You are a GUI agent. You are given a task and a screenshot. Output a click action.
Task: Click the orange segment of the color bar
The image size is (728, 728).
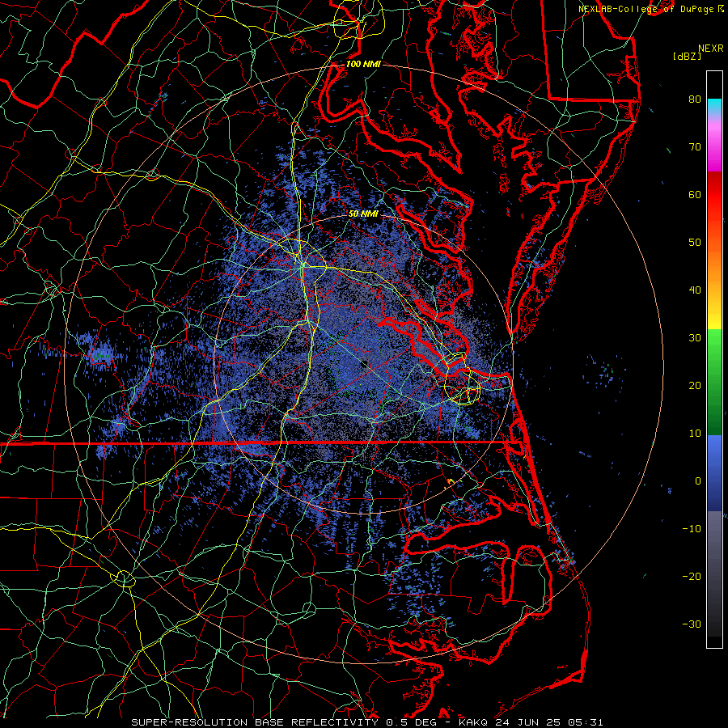pos(714,265)
